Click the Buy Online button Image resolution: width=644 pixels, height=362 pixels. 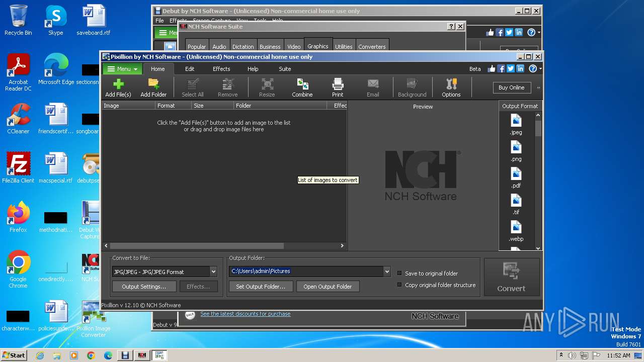tap(511, 87)
